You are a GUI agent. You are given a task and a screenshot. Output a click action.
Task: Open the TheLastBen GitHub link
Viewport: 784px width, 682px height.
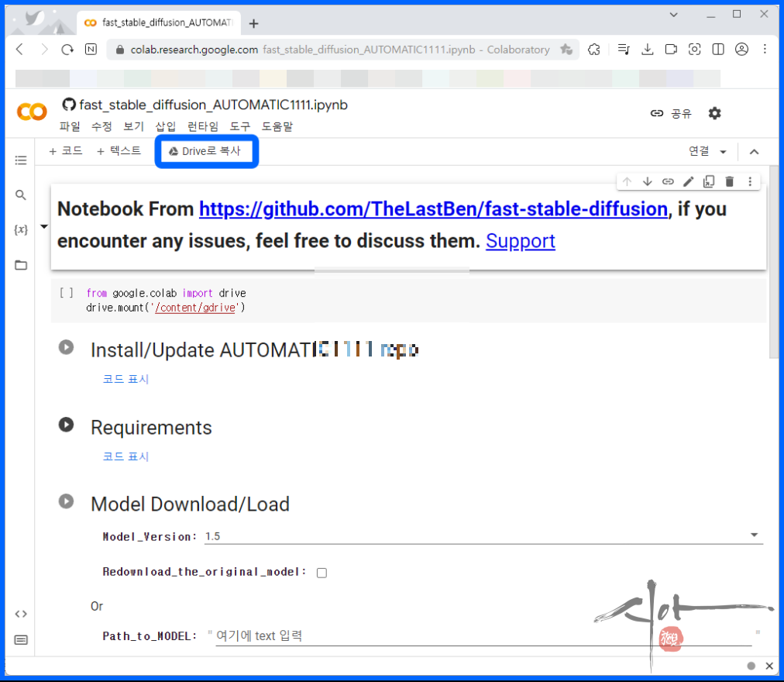point(433,209)
